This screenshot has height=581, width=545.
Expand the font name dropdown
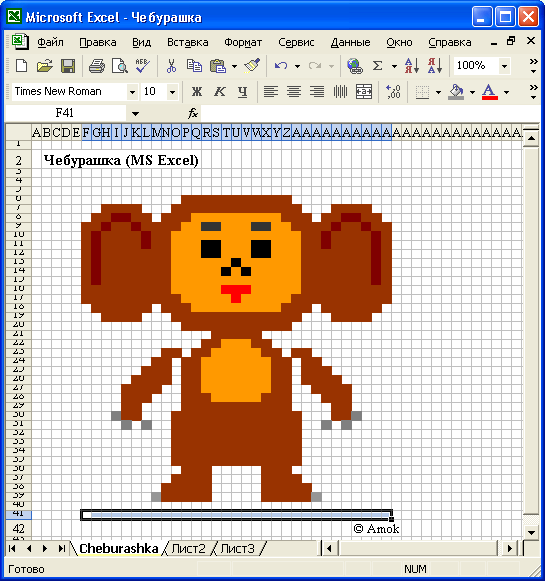pyautogui.click(x=132, y=92)
